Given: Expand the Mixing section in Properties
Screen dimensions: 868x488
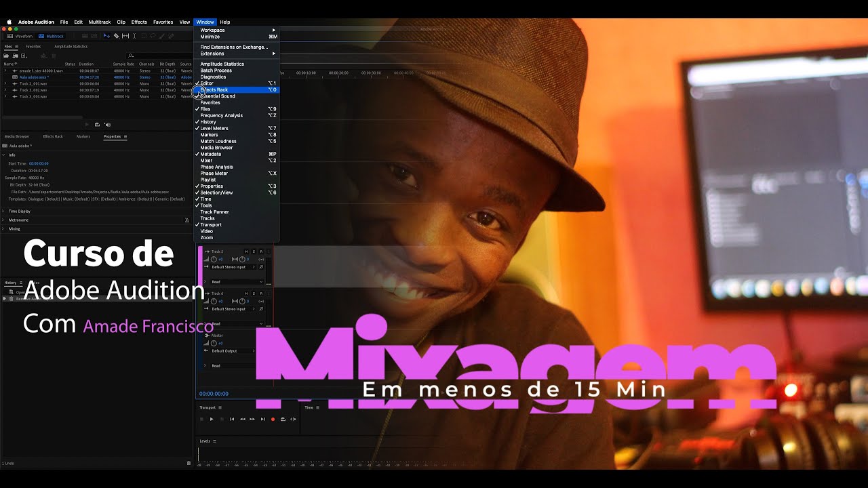Looking at the screenshot, I should (3, 229).
